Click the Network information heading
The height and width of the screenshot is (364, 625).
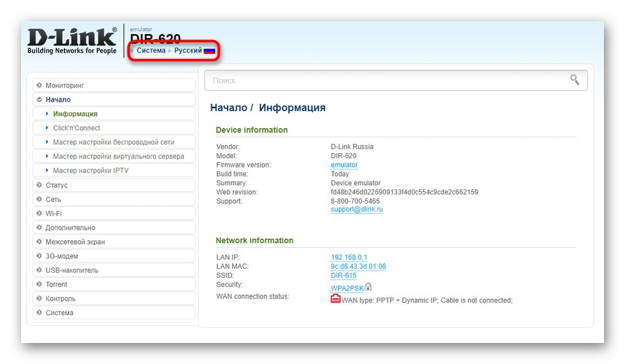coord(255,240)
